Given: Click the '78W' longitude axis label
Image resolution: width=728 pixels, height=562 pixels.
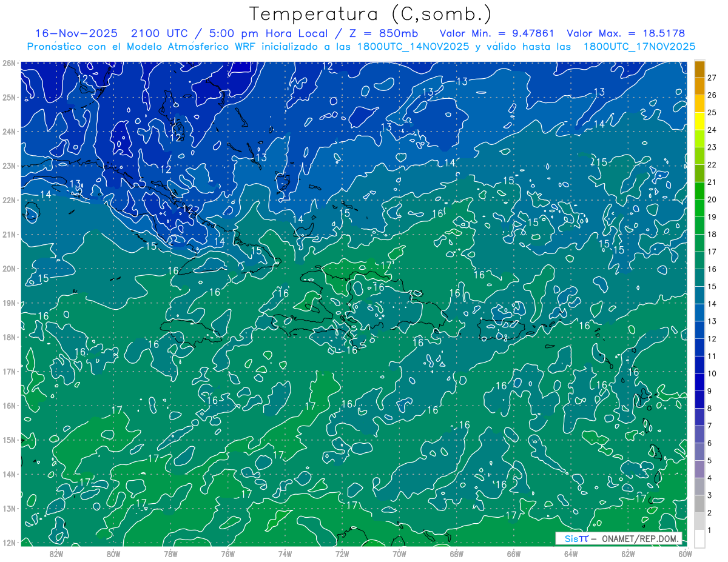Looking at the screenshot, I should pyautogui.click(x=170, y=554).
